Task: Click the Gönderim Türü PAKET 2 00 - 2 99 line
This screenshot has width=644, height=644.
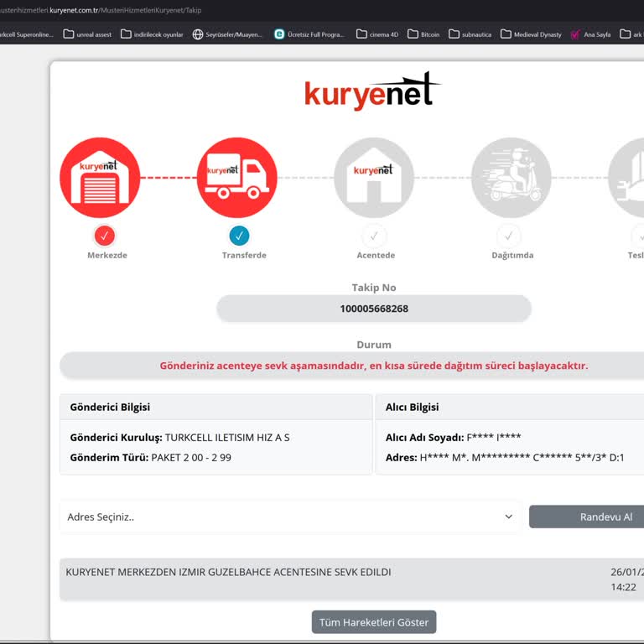Action: point(150,458)
